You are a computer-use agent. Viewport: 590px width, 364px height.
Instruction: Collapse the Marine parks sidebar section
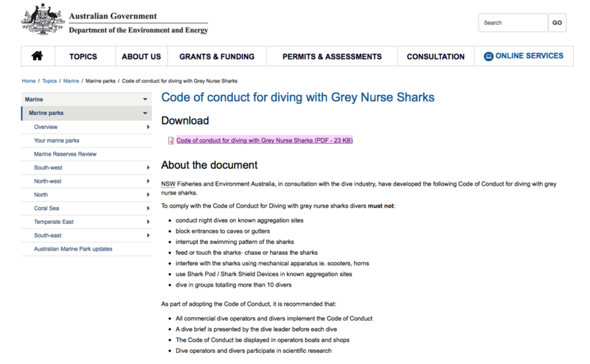pyautogui.click(x=145, y=113)
